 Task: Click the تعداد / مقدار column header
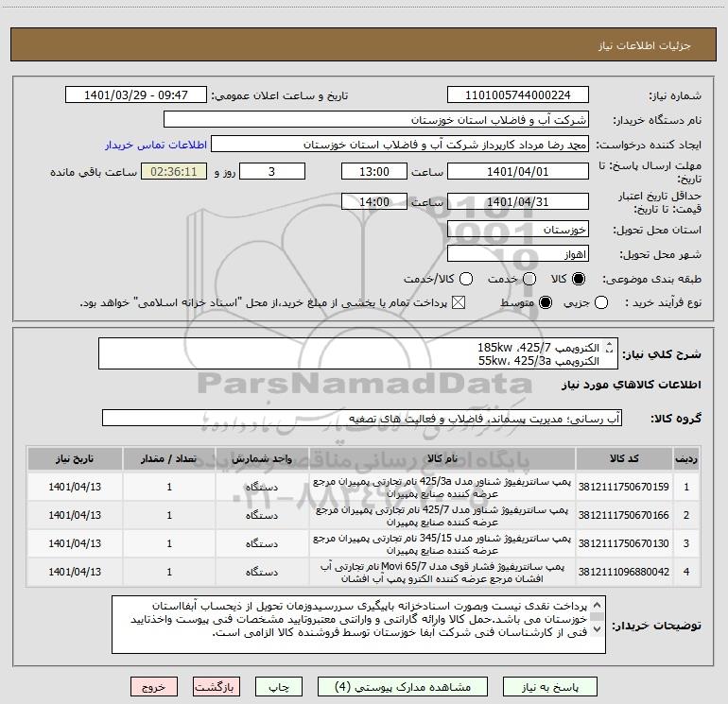[x=169, y=459]
